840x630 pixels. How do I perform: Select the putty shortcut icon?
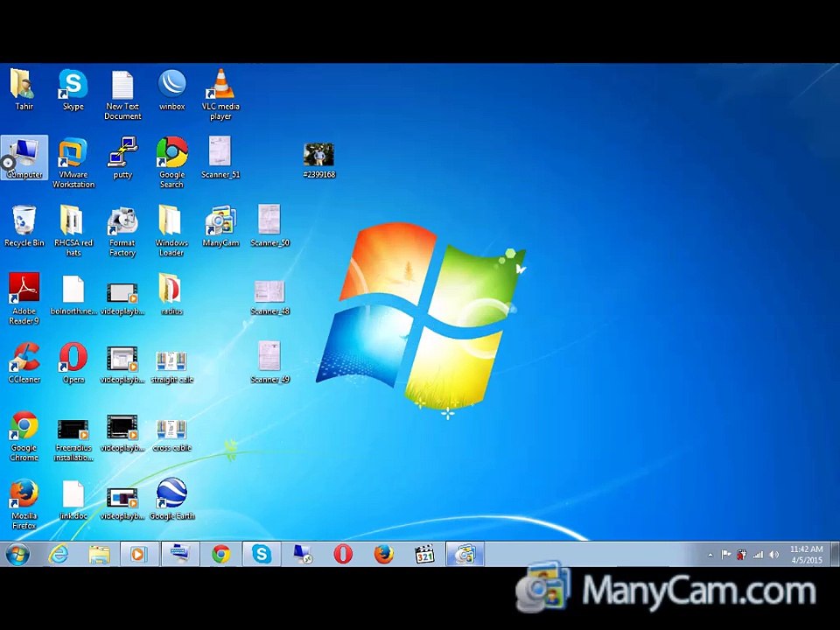pos(122,157)
